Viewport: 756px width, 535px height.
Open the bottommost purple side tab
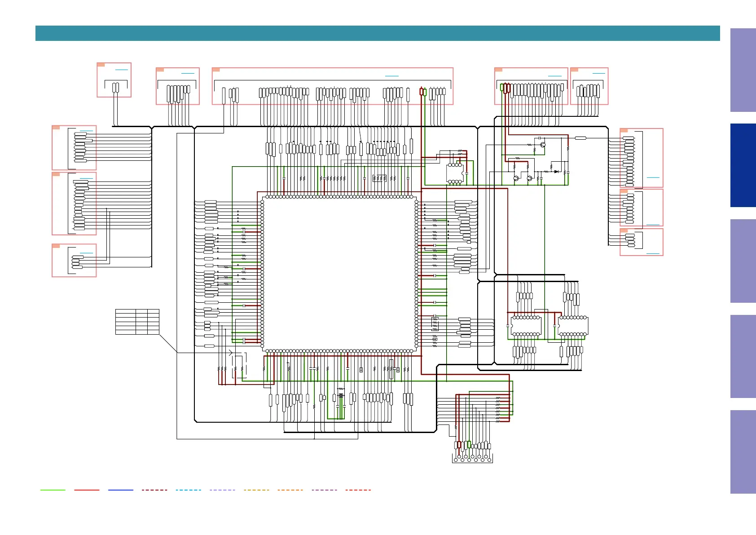[x=743, y=452]
